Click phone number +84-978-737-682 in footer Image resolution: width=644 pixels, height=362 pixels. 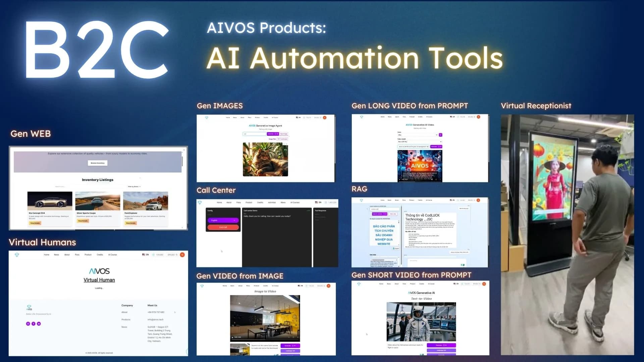point(156,312)
